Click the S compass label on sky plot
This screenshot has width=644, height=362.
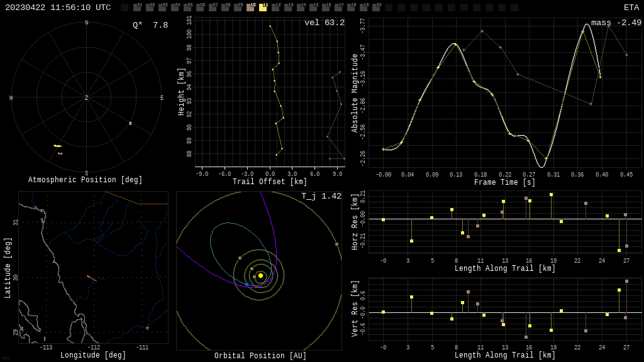[x=86, y=173]
